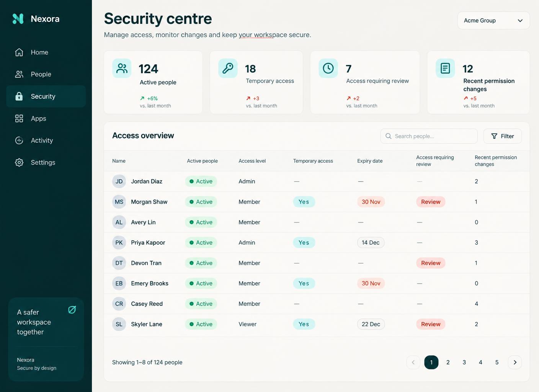Click Active status badge for Jordan Diaz
539x392 pixels.
click(201, 181)
